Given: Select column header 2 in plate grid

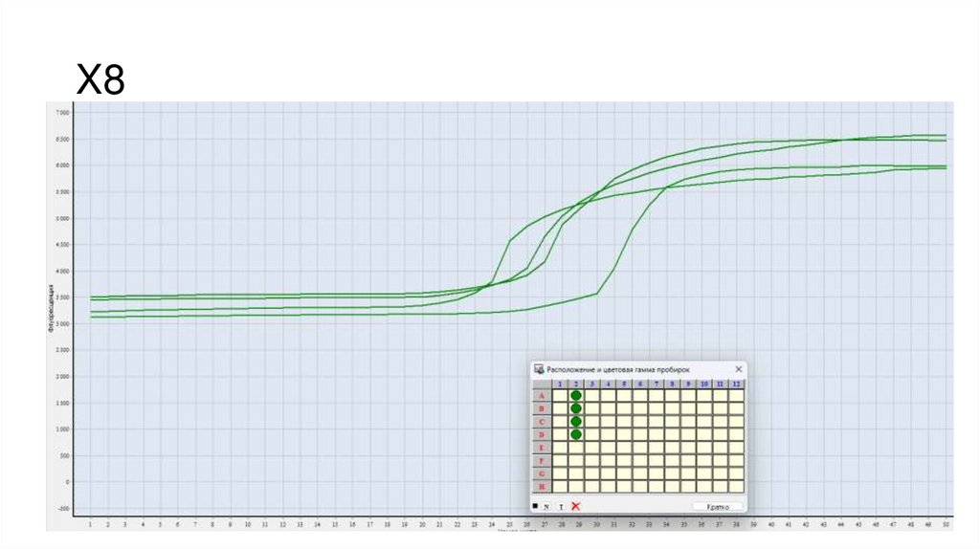Looking at the screenshot, I should click(575, 384).
